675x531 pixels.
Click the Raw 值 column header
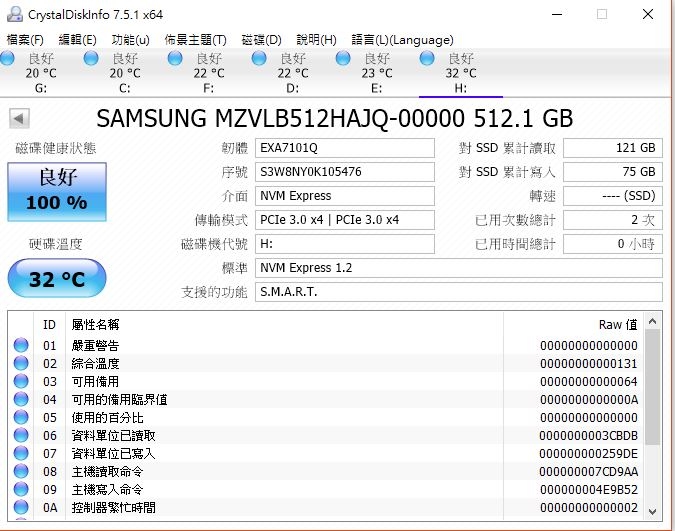click(x=618, y=324)
